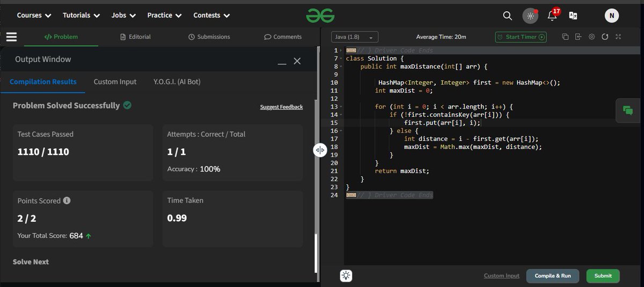Image resolution: width=644 pixels, height=287 pixels.
Task: Toggle the light/dark theme sun icon
Action: (530, 16)
